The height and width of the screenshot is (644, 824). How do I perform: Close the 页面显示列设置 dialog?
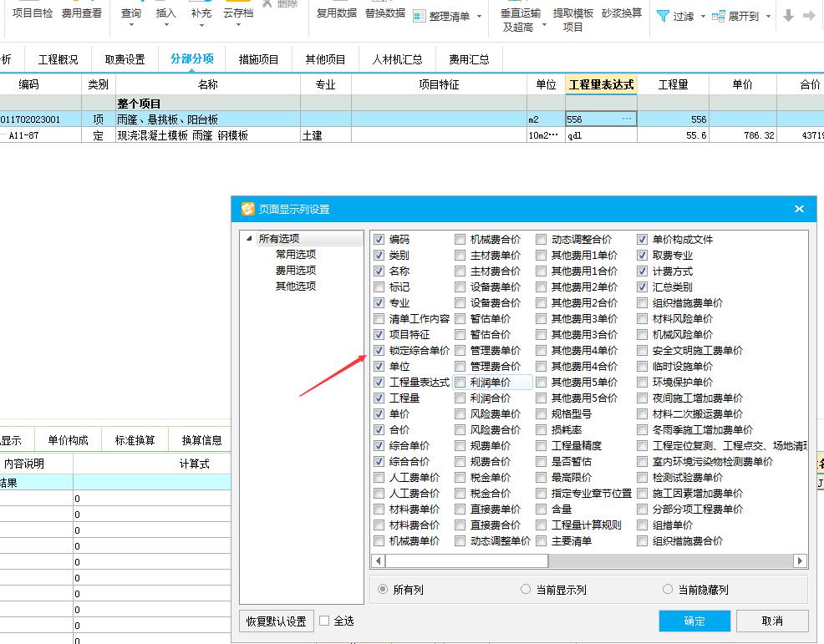tap(799, 209)
